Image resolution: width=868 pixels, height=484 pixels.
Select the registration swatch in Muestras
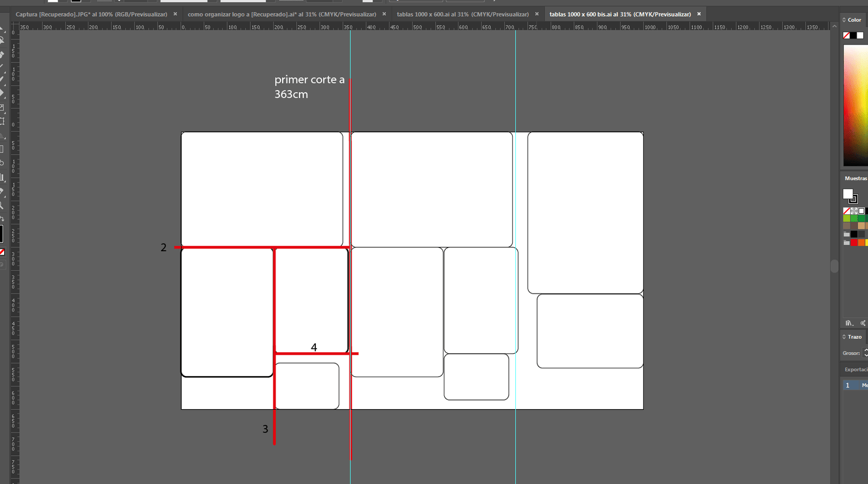(854, 211)
